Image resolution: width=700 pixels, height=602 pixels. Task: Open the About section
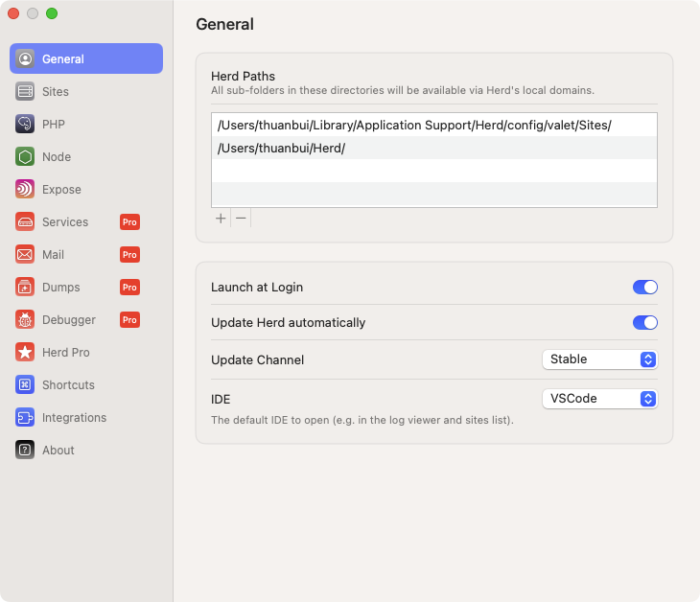coord(58,451)
